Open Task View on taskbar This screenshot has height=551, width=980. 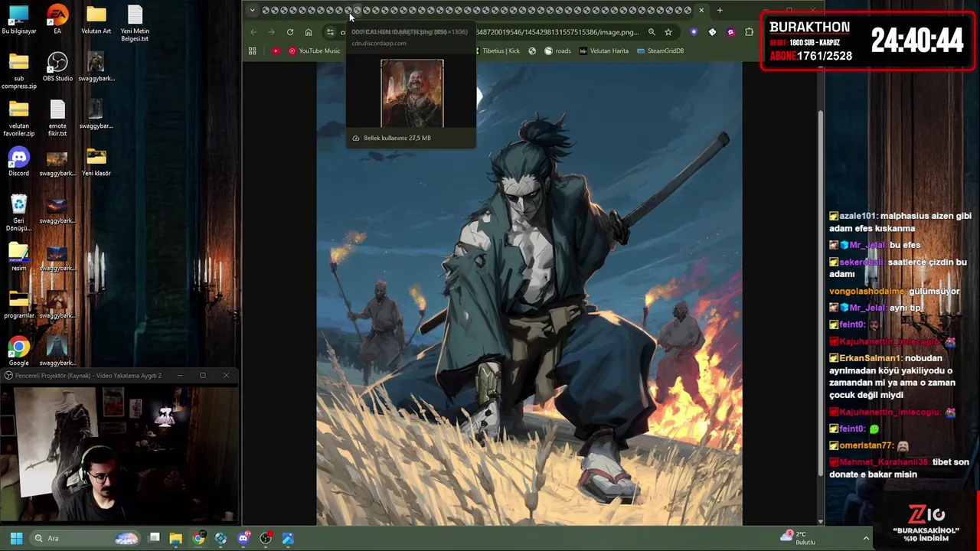click(154, 538)
